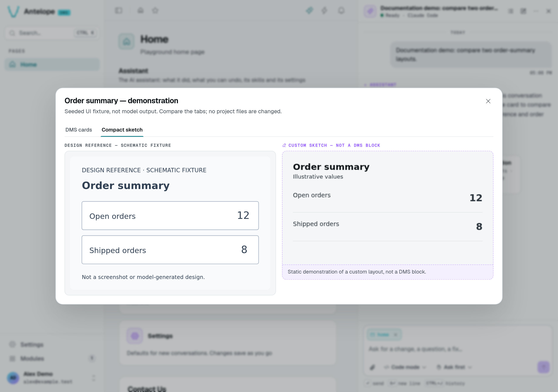Click the new conversation edit icon in chat header

coord(523,11)
